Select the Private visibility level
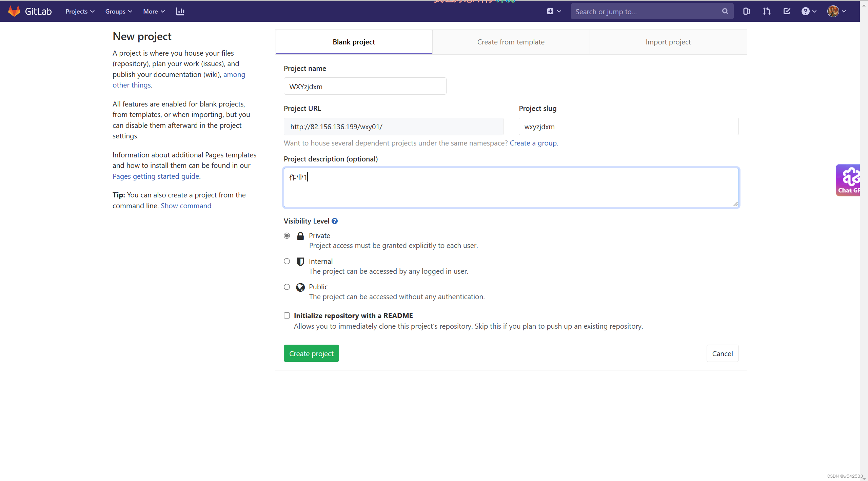 point(287,235)
